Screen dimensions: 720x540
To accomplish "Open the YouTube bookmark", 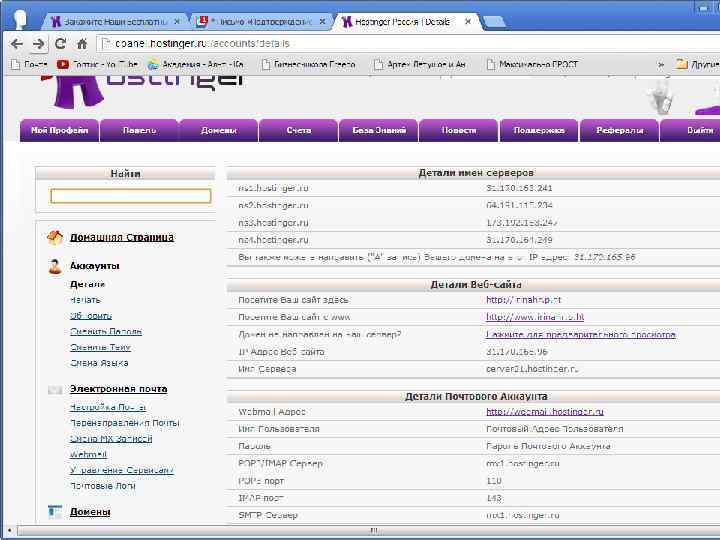I will click(97, 65).
